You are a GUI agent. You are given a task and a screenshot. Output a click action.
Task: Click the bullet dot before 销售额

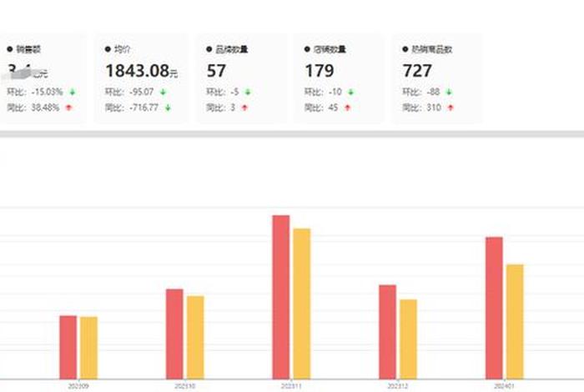(10, 49)
